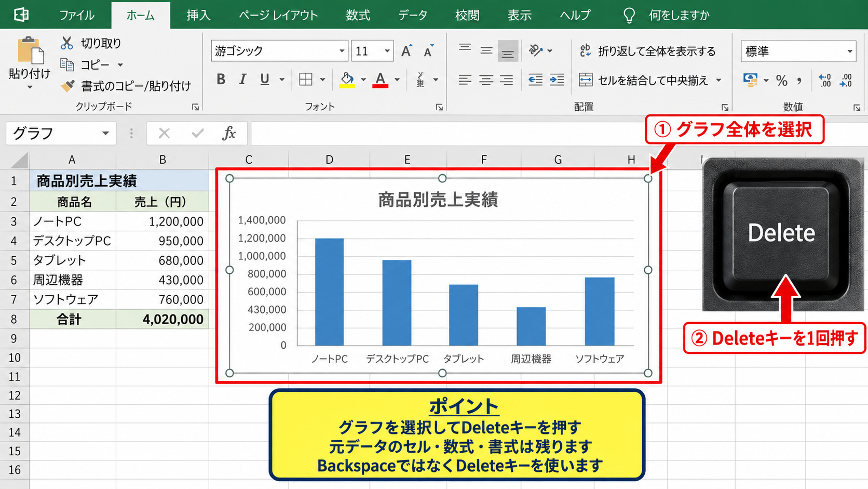Open the 標準 number format dropdown

point(850,51)
